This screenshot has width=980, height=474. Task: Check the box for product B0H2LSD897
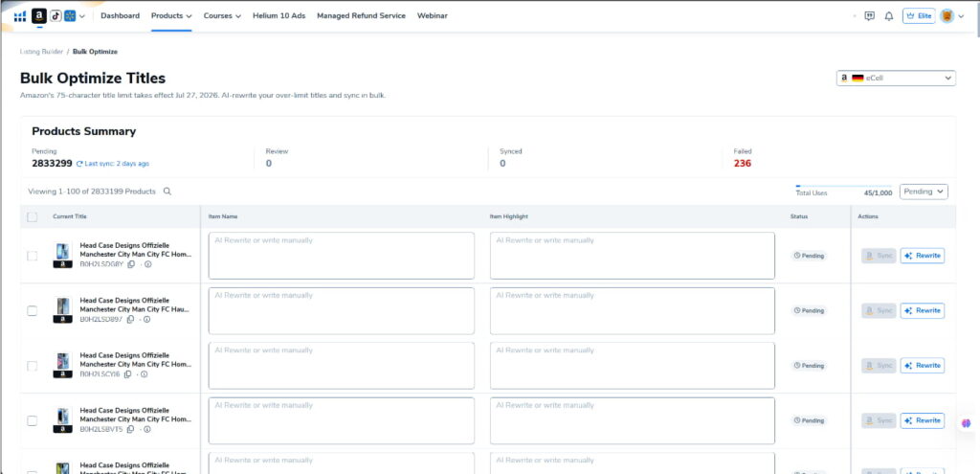(32, 311)
